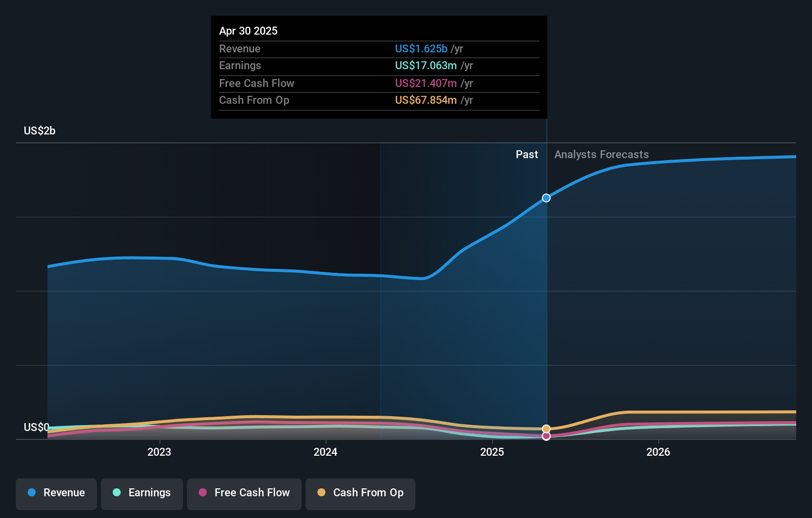
Task: Toggle the Earnings legend button
Action: click(x=142, y=494)
